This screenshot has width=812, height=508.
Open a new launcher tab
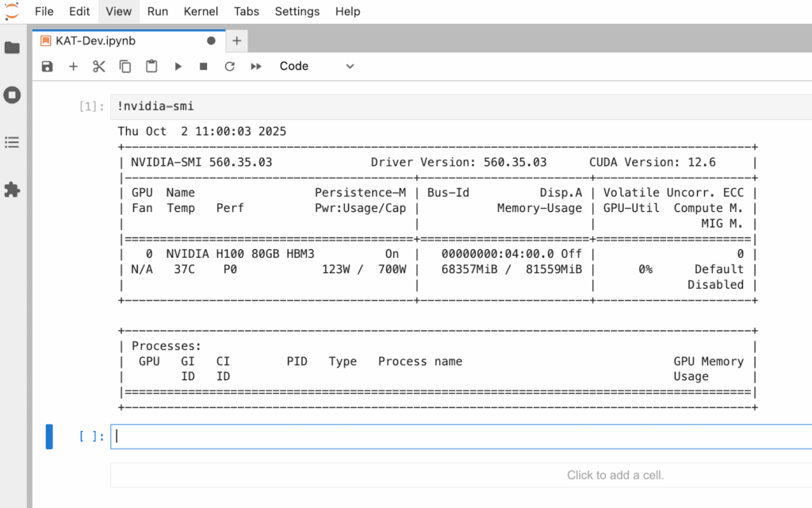tap(236, 40)
